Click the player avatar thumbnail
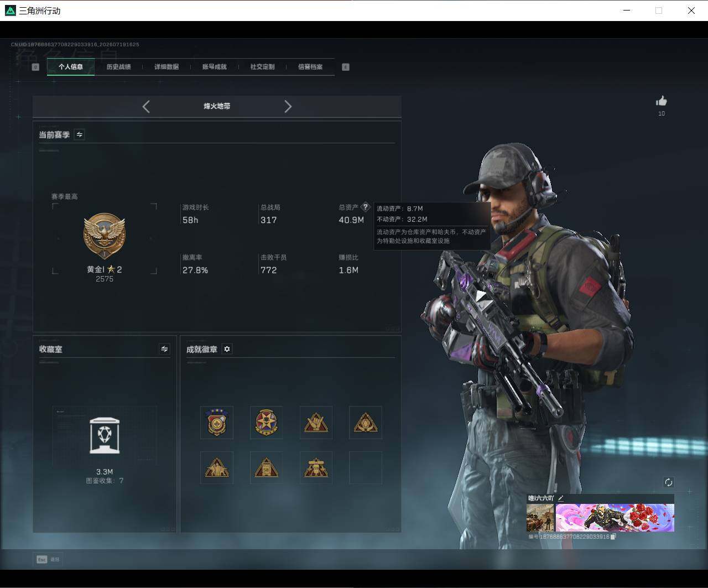The image size is (708, 588). click(x=540, y=517)
